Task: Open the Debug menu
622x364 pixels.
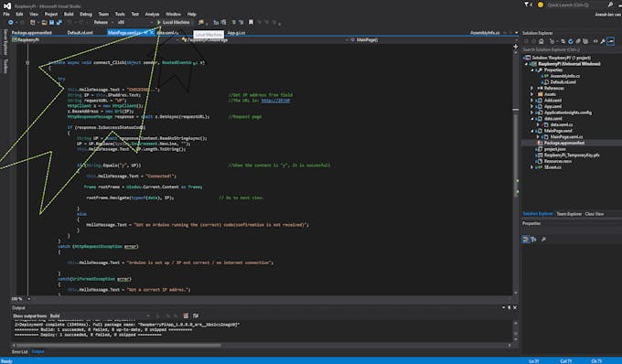Action: tap(86, 14)
